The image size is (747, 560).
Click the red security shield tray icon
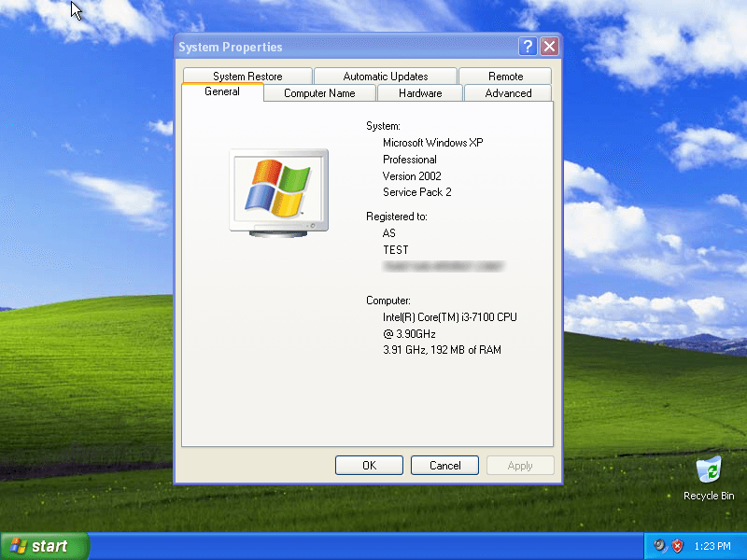point(677,546)
